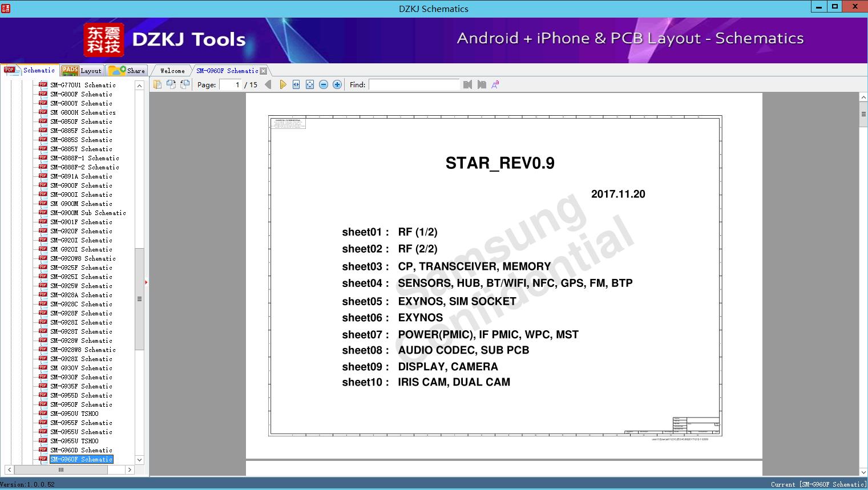Select SM-G850F Schematic in the tree
Image resolution: width=868 pixels, height=490 pixels.
pyautogui.click(x=81, y=122)
